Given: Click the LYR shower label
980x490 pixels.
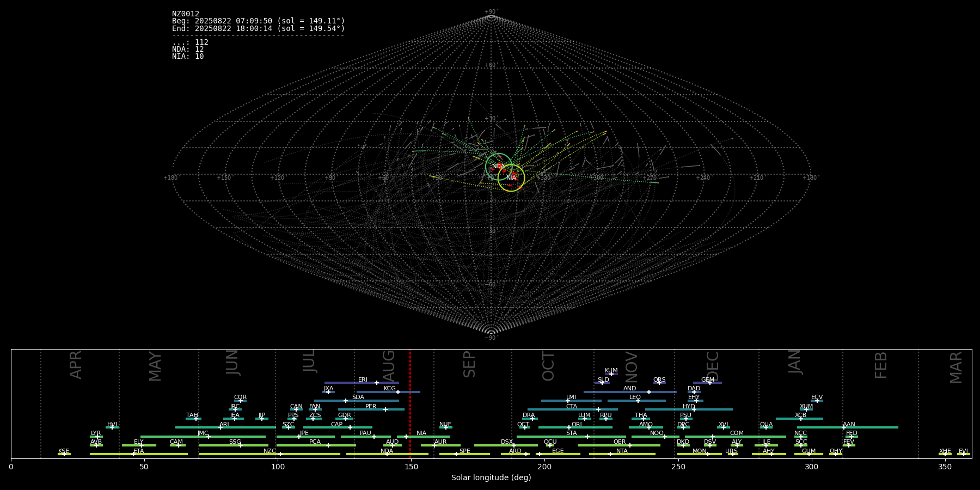Looking at the screenshot, I should pos(96,433).
